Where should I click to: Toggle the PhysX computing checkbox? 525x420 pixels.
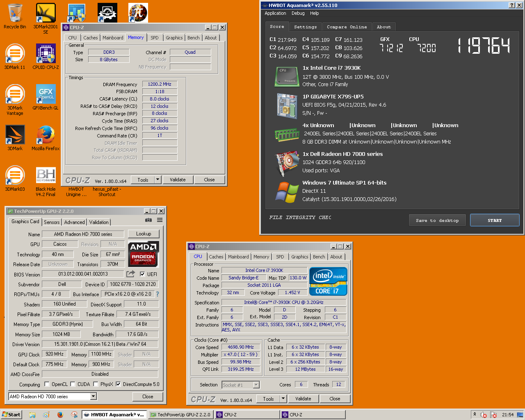[x=96, y=384]
